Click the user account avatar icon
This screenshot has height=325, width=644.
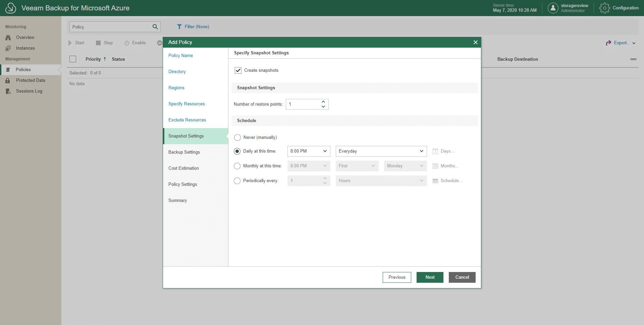tap(553, 8)
